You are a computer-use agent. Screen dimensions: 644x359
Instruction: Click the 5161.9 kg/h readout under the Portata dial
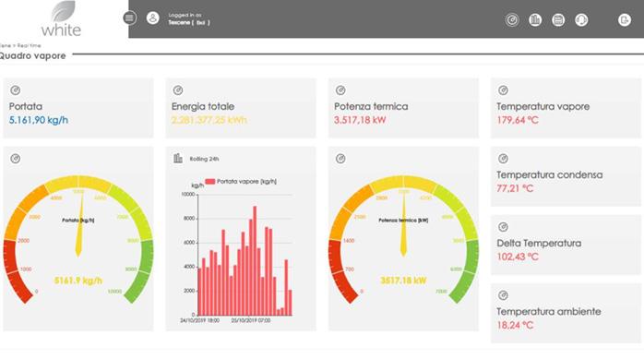click(78, 281)
